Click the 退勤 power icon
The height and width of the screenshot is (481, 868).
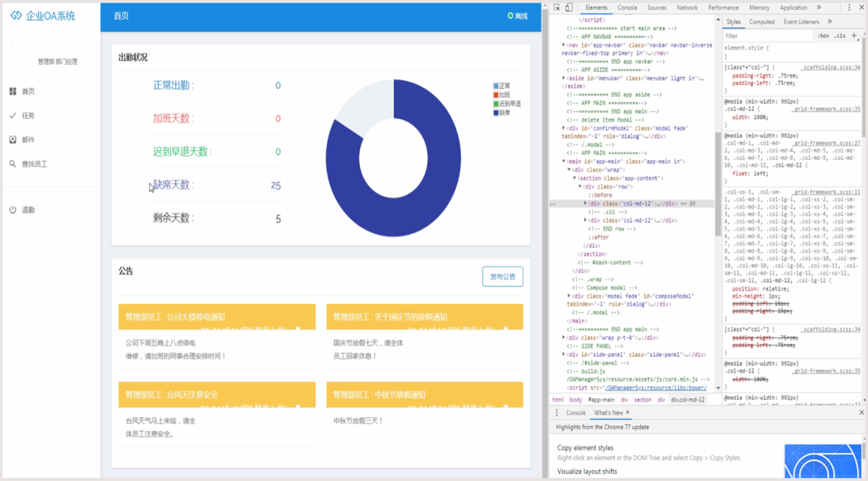click(x=13, y=210)
